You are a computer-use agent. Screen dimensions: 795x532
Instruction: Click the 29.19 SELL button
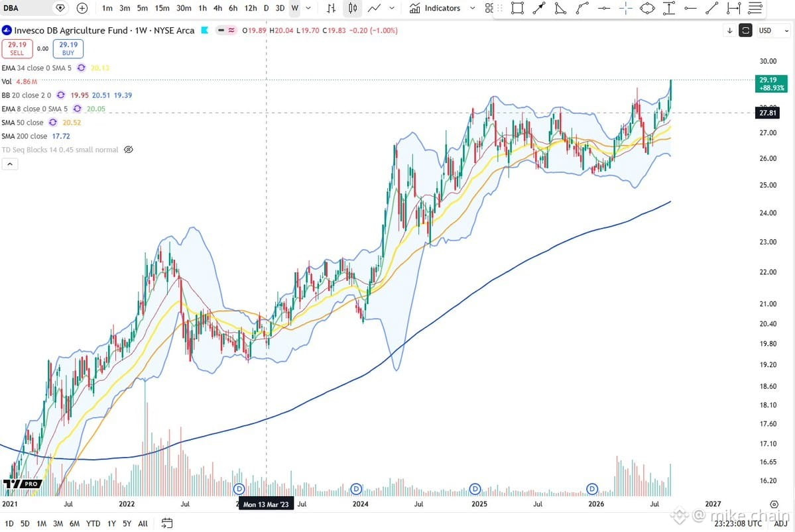tap(17, 48)
